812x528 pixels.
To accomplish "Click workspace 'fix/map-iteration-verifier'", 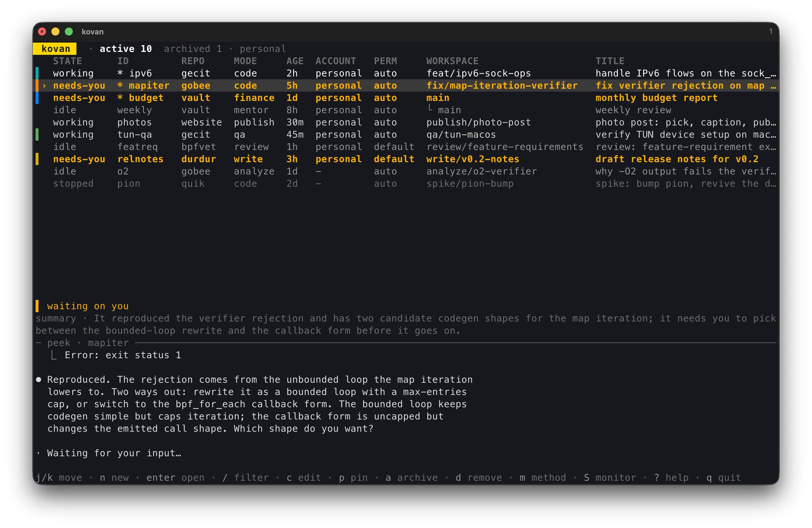I will [502, 86].
